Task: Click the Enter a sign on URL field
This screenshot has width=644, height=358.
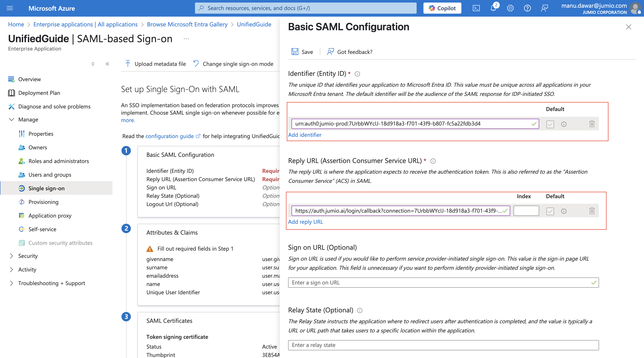Action: click(440, 283)
